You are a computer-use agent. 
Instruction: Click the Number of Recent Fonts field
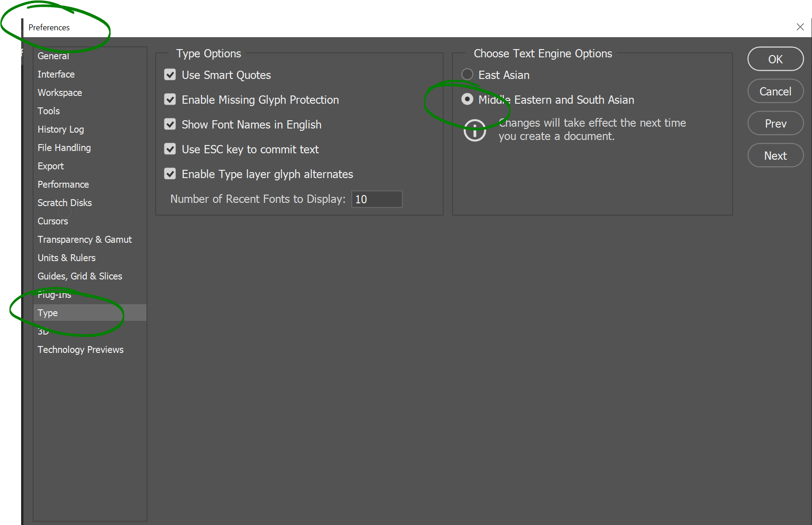tap(377, 199)
